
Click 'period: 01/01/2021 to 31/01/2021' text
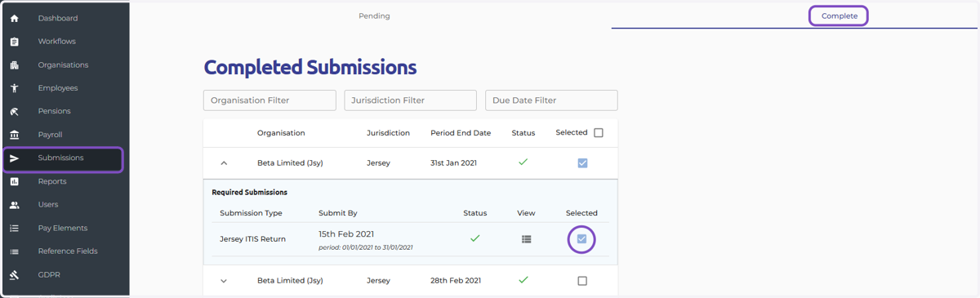coord(366,247)
